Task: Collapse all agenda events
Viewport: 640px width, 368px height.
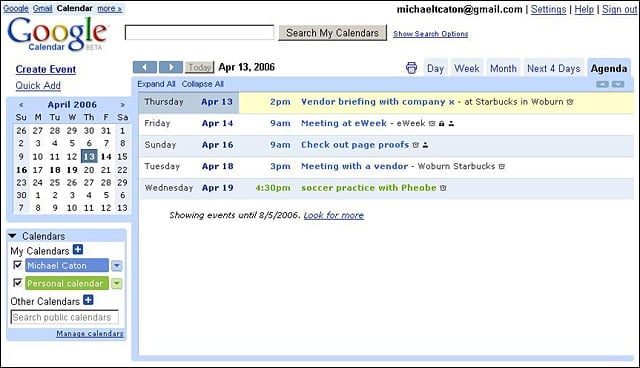Action: 203,84
